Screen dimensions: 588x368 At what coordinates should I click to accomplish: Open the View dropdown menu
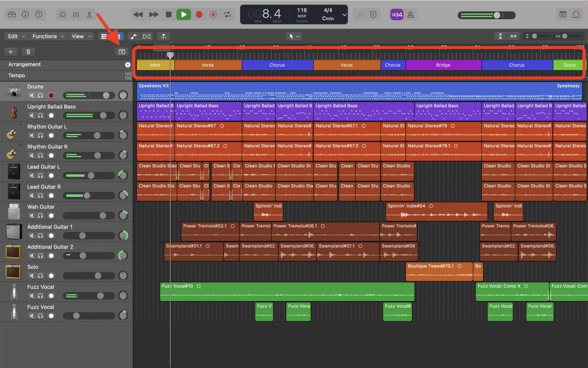coord(81,36)
